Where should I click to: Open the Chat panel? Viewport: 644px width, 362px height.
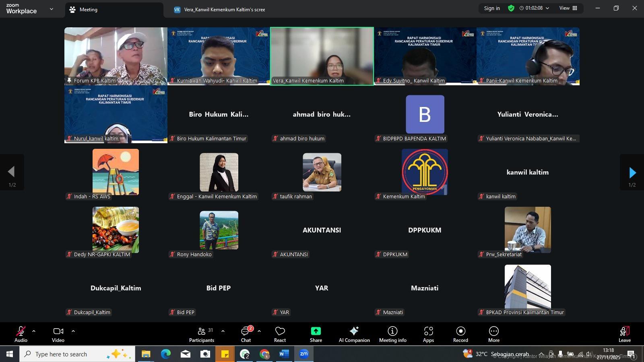(246, 334)
